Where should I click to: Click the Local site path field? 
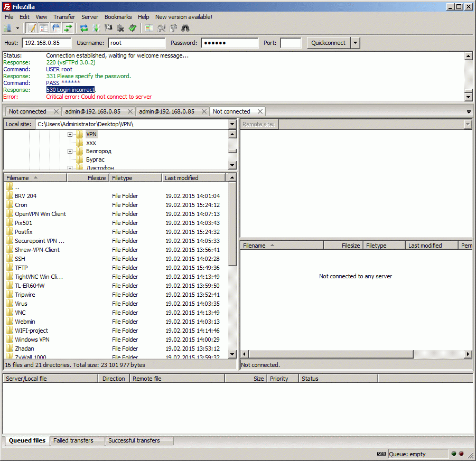pyautogui.click(x=132, y=124)
